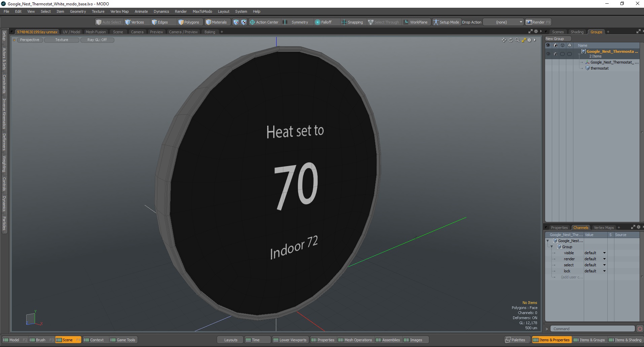The width and height of the screenshot is (644, 347).
Task: Switch to the Shading tab
Action: coord(577,32)
